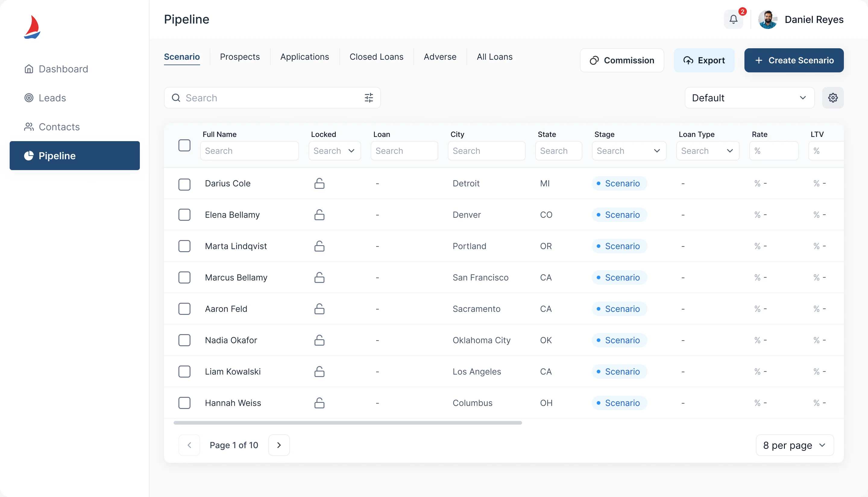Switch to the Closed Loans tab
This screenshot has width=868, height=497.
[x=376, y=57]
